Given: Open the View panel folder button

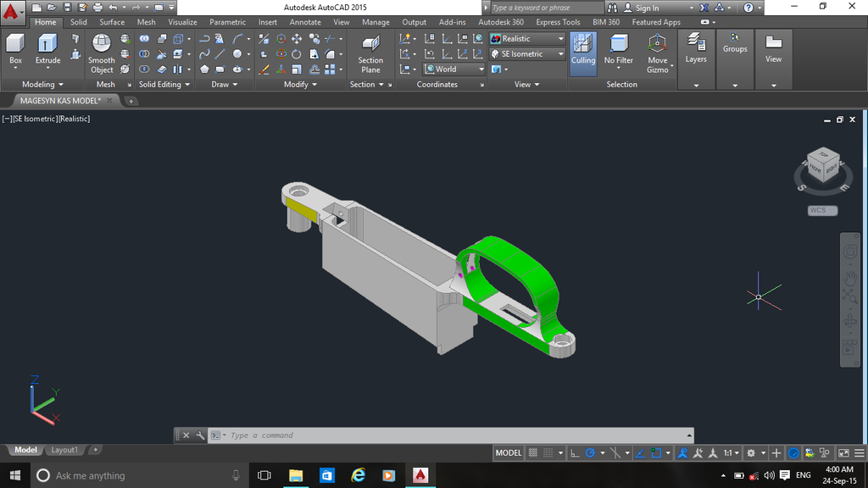Looking at the screenshot, I should click(773, 48).
